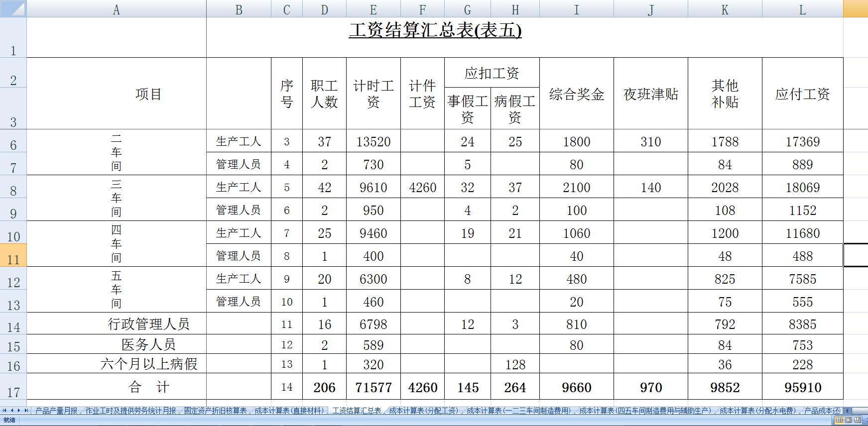Click the 行政管理人员 cell

click(117, 323)
